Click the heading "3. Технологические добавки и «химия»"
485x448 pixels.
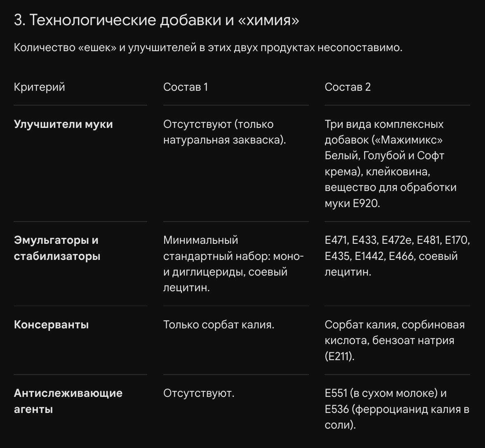click(157, 21)
